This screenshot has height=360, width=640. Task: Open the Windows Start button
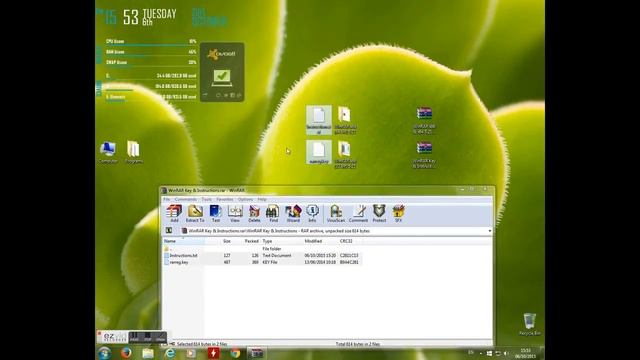tap(104, 353)
